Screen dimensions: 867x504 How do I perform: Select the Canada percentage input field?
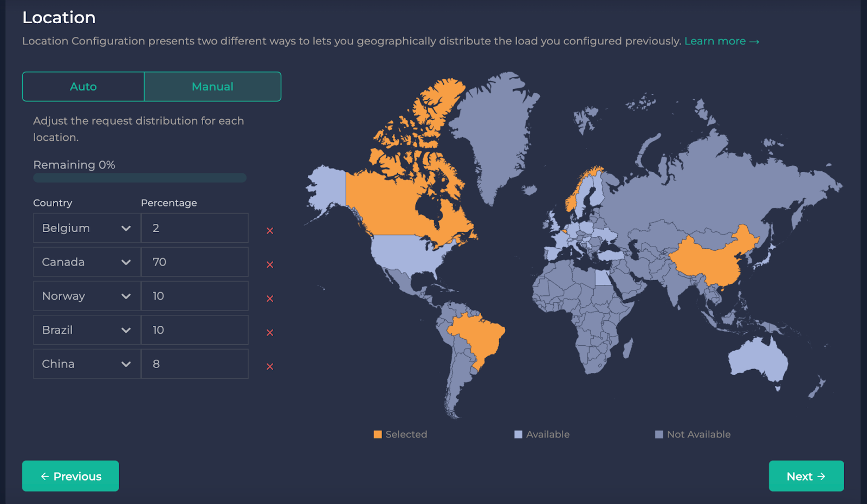click(194, 262)
